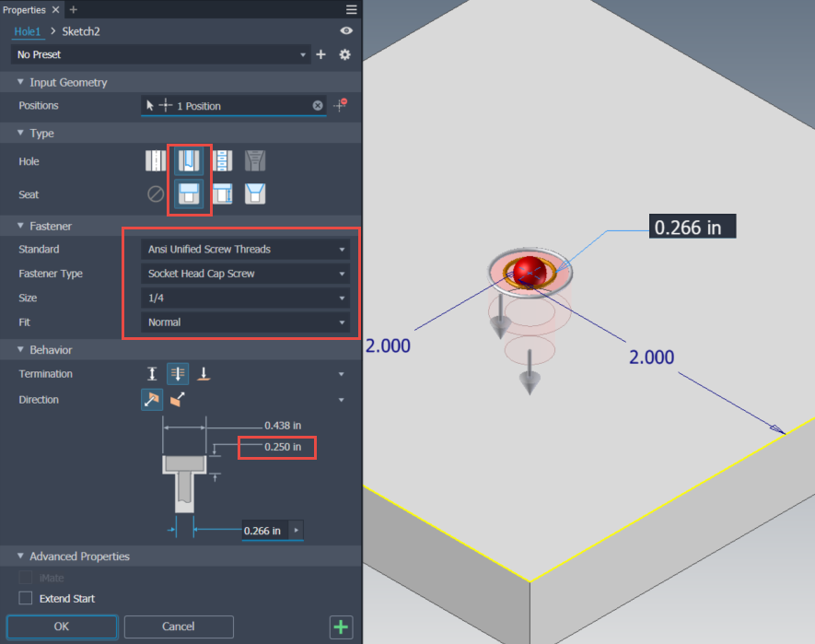
Task: Open the preset settings gear
Action: pos(344,55)
